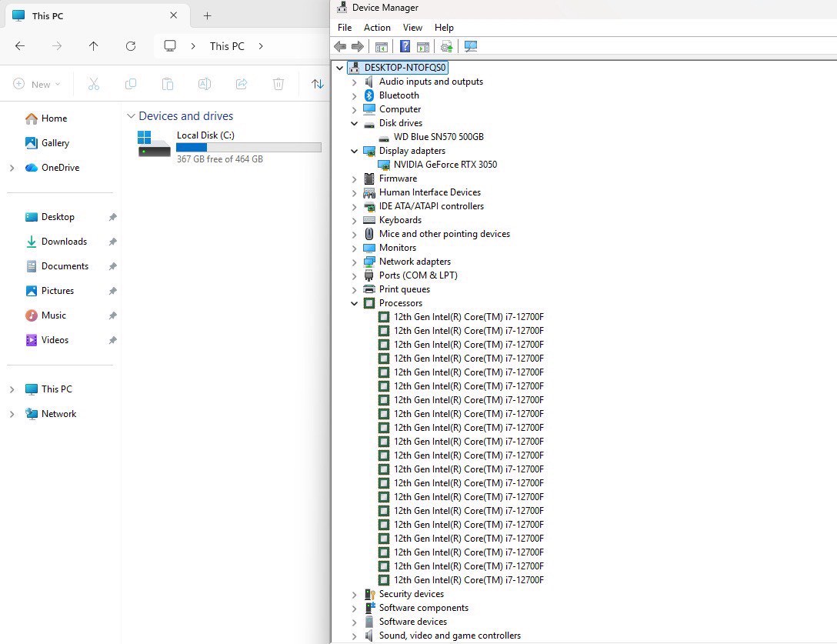
Task: Open the New dropdown in File Explorer
Action: 36,84
